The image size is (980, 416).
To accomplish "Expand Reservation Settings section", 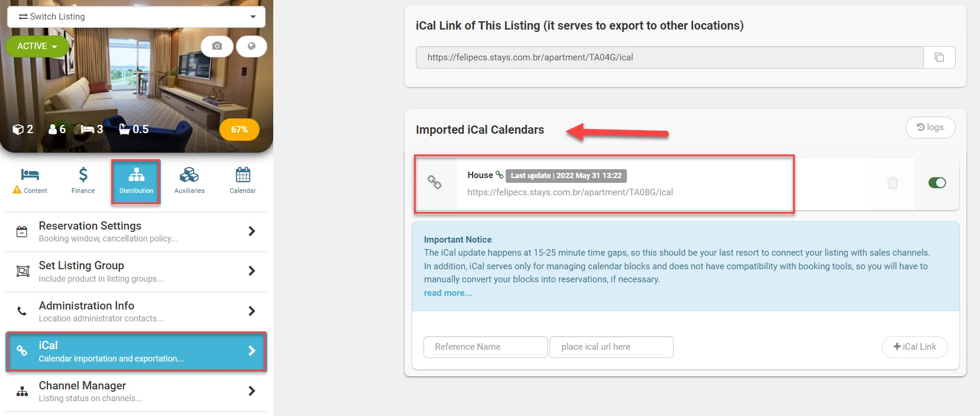I will [136, 231].
